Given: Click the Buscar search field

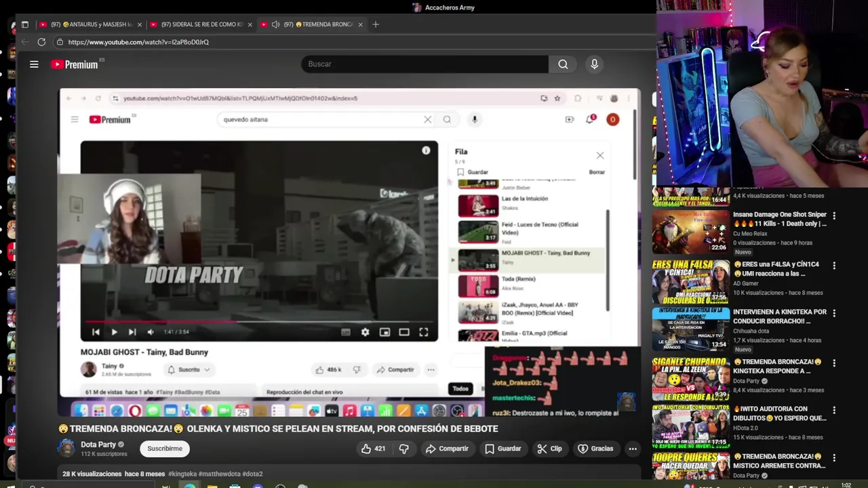Looking at the screenshot, I should (x=425, y=64).
